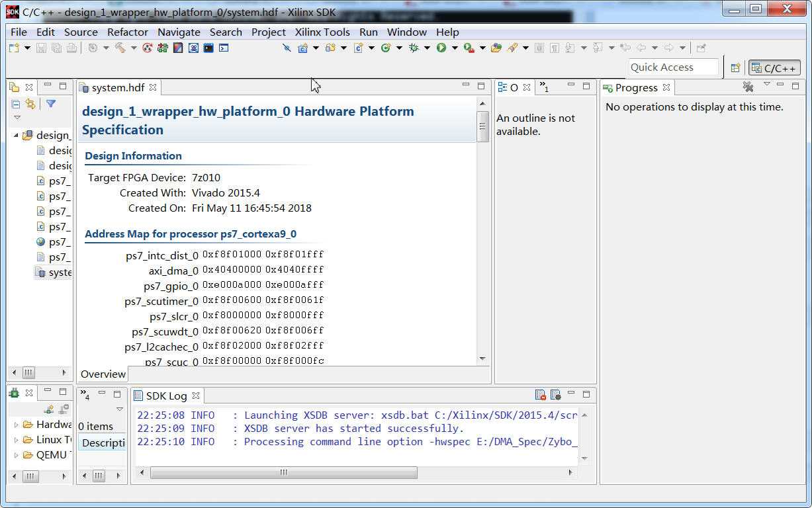The width and height of the screenshot is (812, 508).
Task: Click the SDK Log horizontal scrollbar
Action: pyautogui.click(x=283, y=472)
